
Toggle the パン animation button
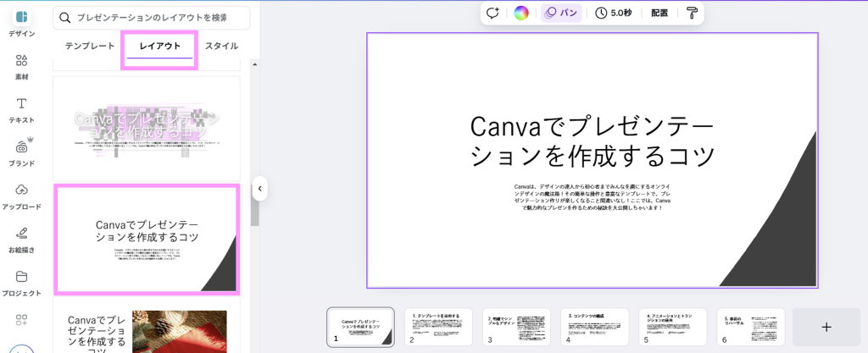coord(561,13)
